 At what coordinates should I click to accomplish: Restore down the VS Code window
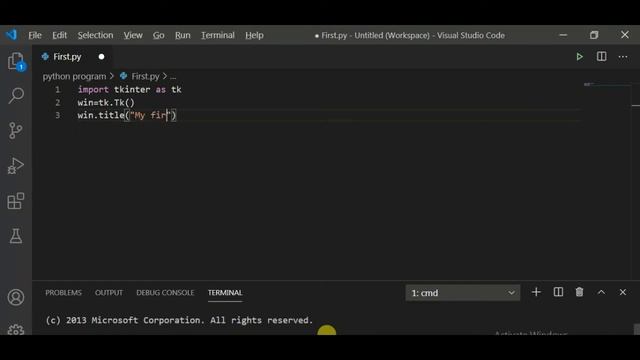pyautogui.click(x=594, y=35)
